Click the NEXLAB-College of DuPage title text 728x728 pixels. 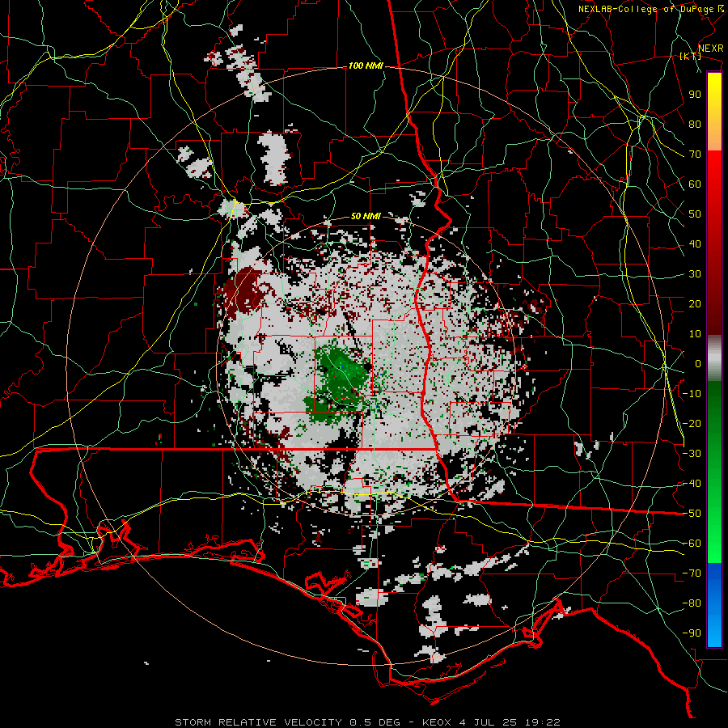645,9
